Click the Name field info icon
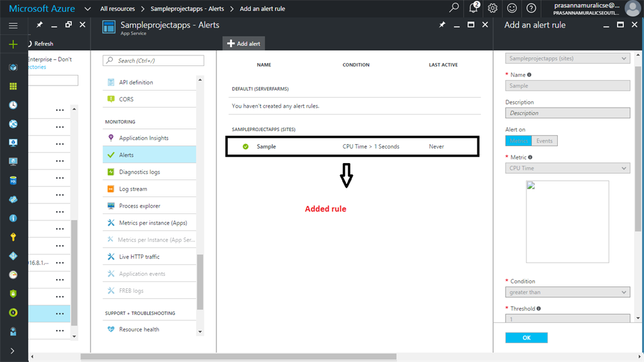Screen dimensions: 644x362 tap(529, 75)
